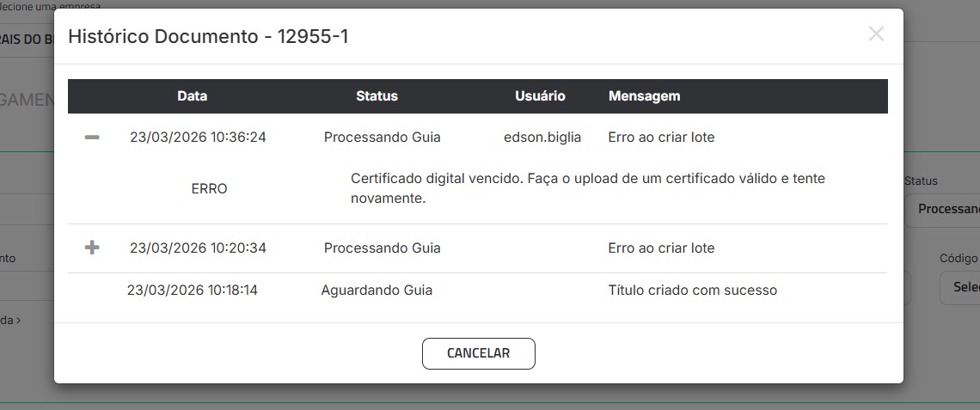Image resolution: width=980 pixels, height=410 pixels.
Task: Click the Histórico Documento - 12955-1 title
Action: click(208, 36)
